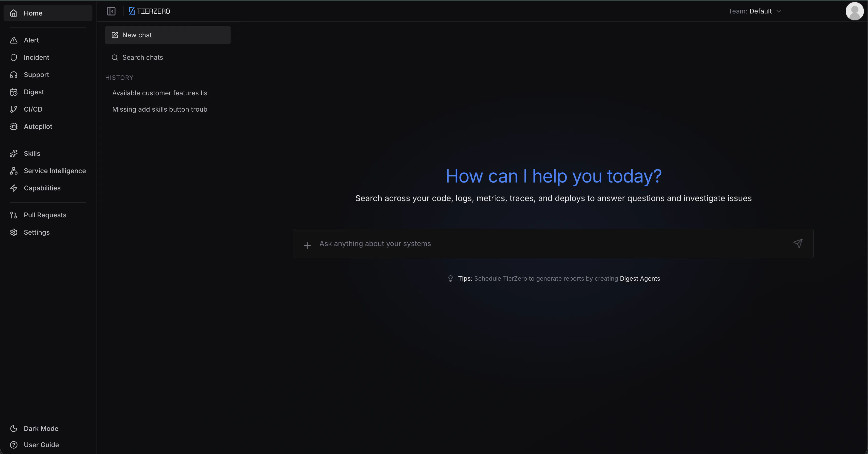Open the Skills sparkle icon
This screenshot has width=868, height=454.
(x=13, y=154)
